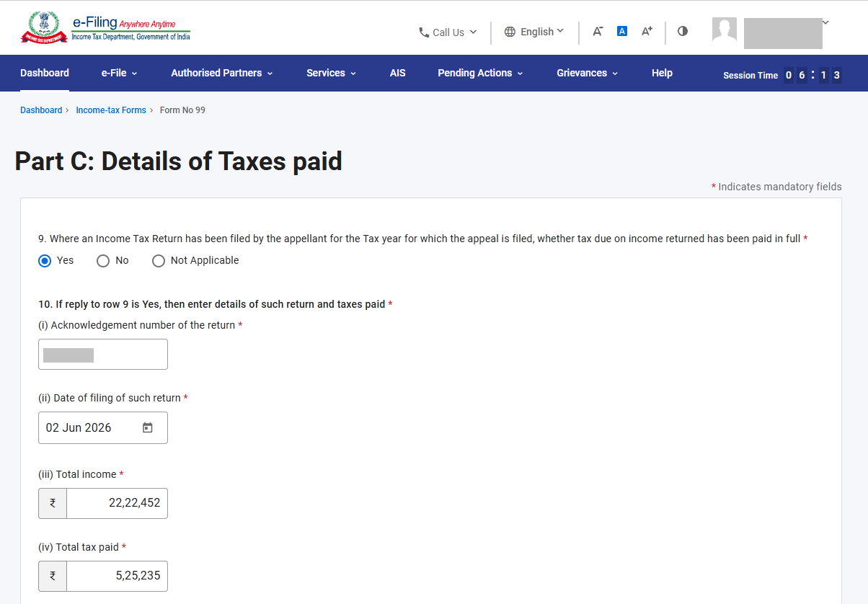Open the English language dropdown

534,32
